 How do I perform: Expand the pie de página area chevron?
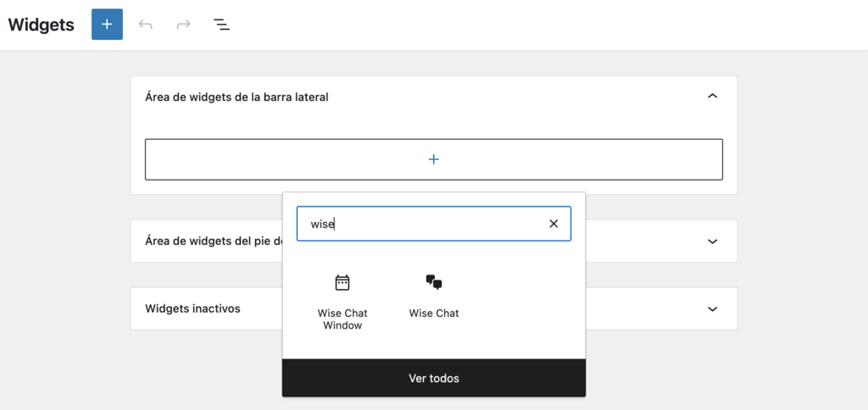click(712, 241)
